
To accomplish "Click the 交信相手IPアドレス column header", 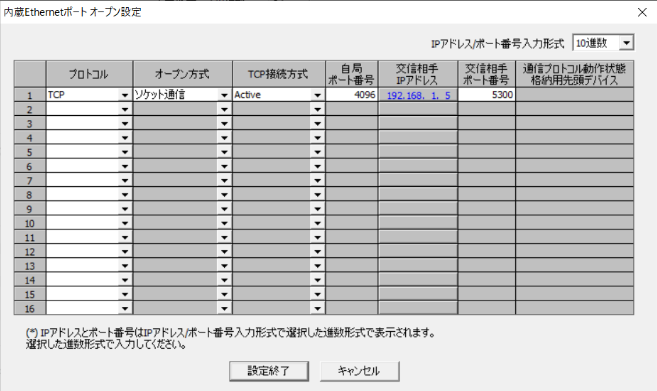I will (418, 74).
